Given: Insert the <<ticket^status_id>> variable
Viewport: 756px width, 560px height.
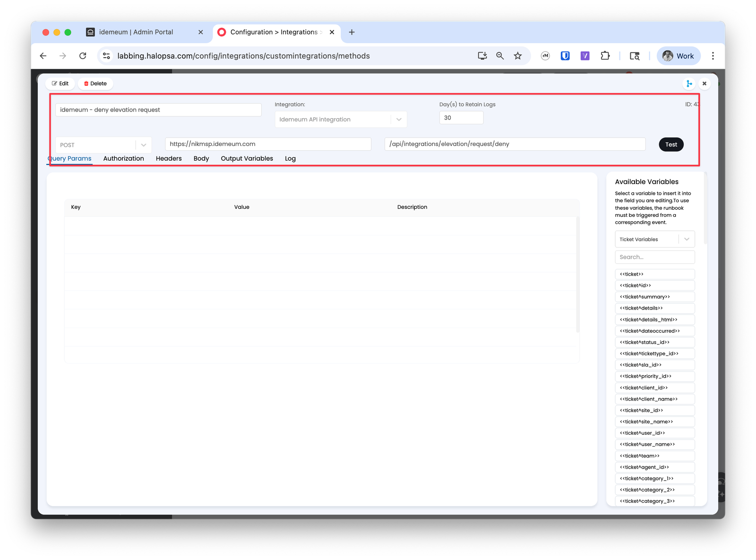Looking at the screenshot, I should pos(655,342).
